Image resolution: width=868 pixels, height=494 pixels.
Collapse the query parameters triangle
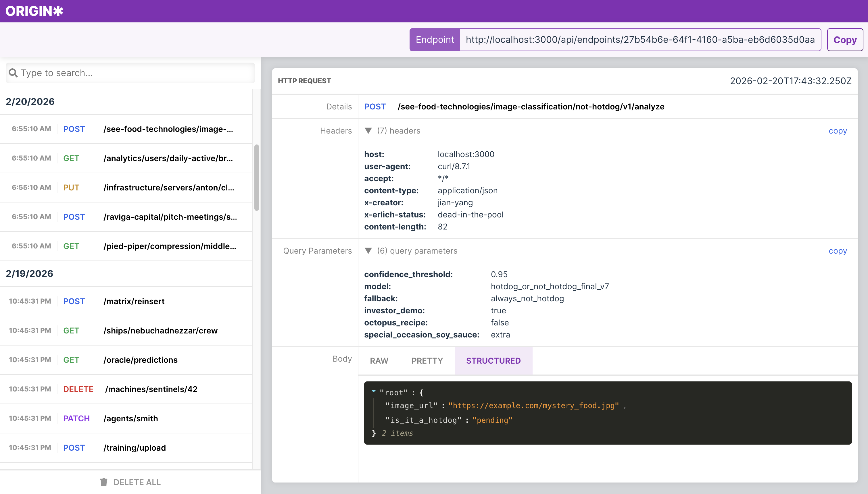[x=368, y=251]
